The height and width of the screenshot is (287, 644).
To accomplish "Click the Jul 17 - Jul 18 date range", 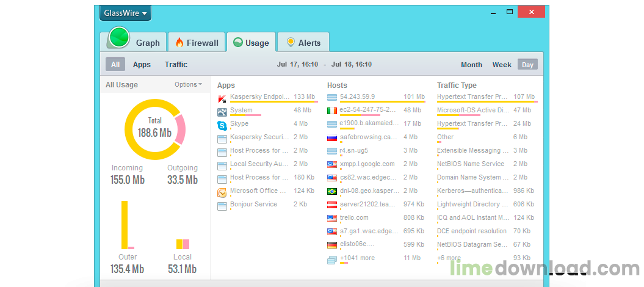I will (x=325, y=65).
